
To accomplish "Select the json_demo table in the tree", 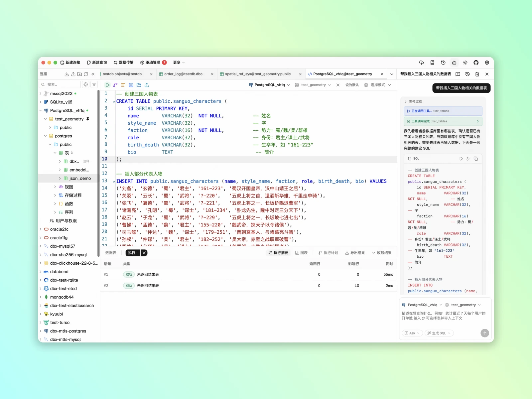I will pos(80,179).
